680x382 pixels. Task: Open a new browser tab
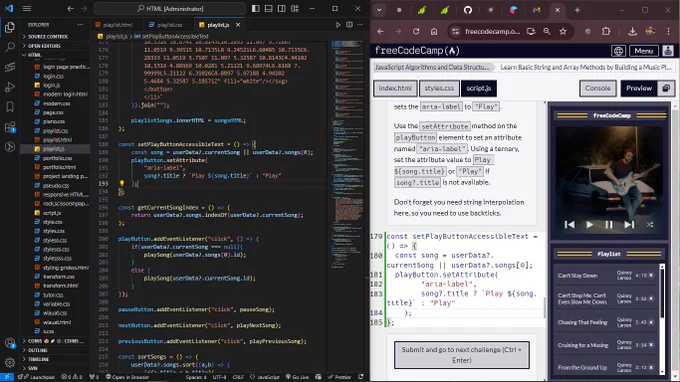(577, 10)
